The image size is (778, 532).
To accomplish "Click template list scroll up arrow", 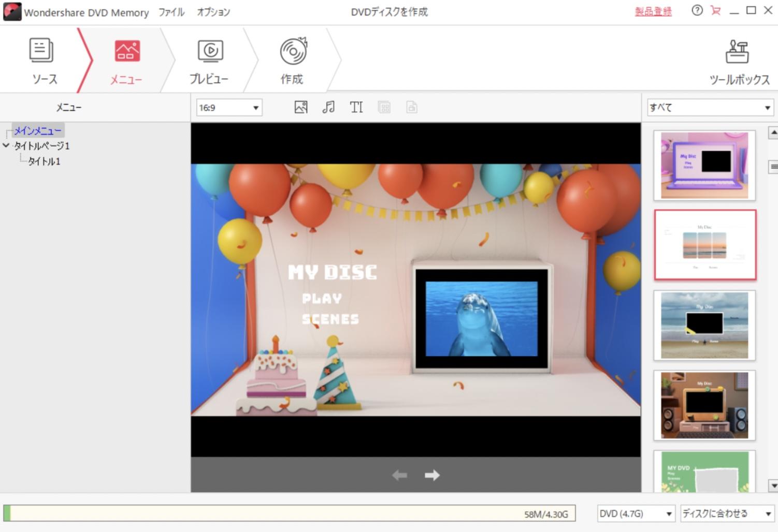I will 773,133.
